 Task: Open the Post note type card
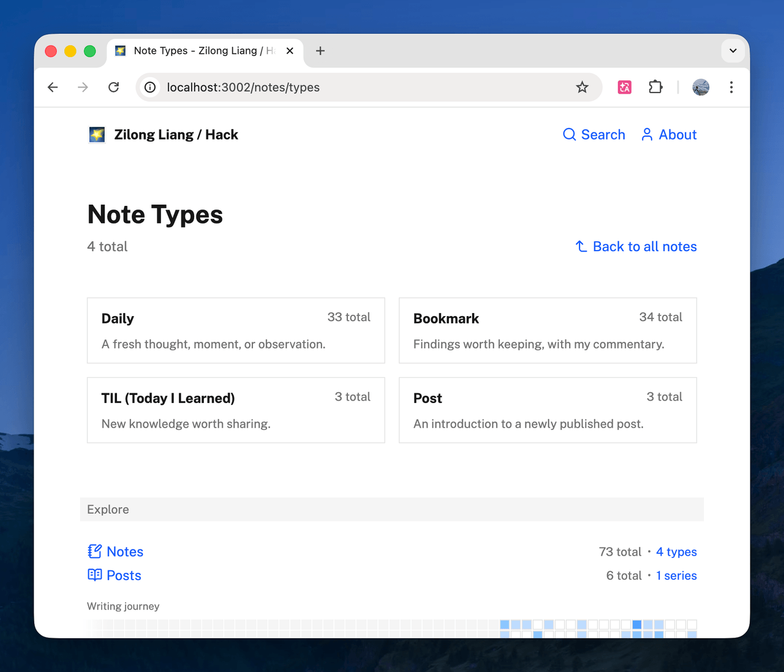point(548,410)
